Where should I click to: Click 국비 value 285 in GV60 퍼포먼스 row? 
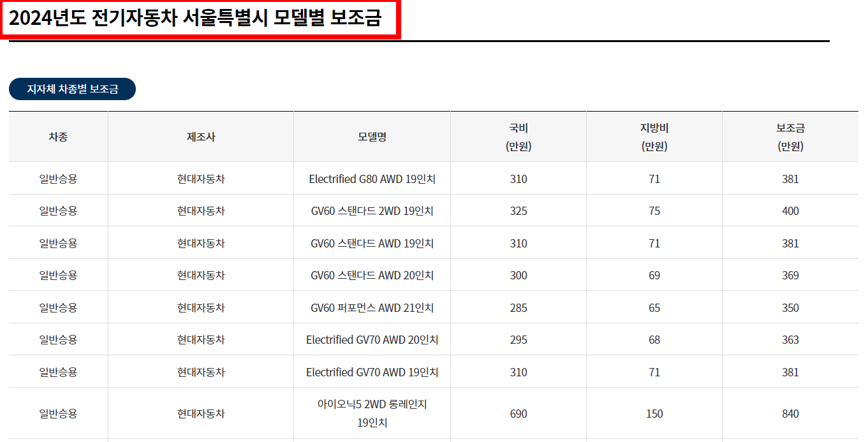519,308
